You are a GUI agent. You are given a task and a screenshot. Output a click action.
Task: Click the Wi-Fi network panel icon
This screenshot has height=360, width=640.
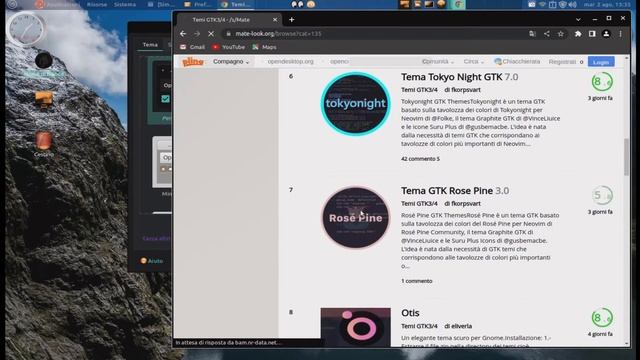(x=542, y=4)
